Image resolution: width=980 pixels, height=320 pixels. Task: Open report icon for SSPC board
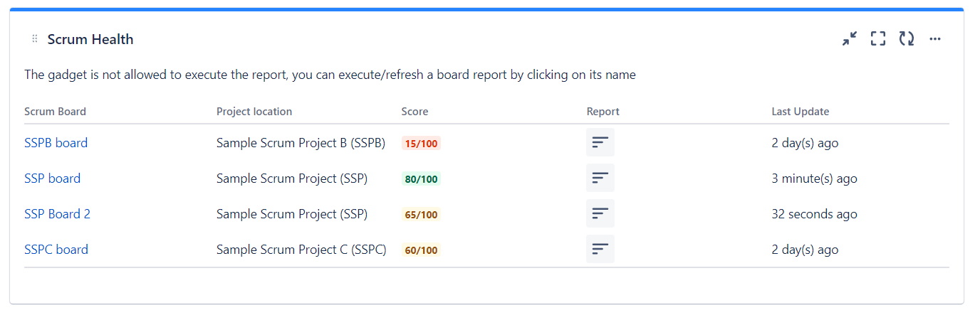point(600,249)
